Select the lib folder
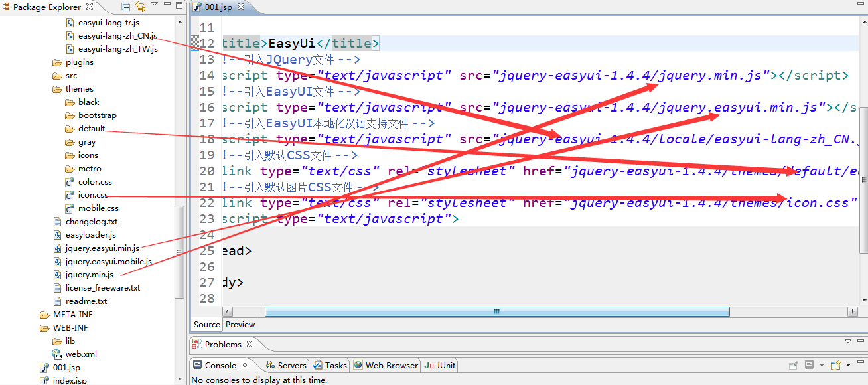Image resolution: width=868 pixels, height=385 pixels. [x=64, y=341]
